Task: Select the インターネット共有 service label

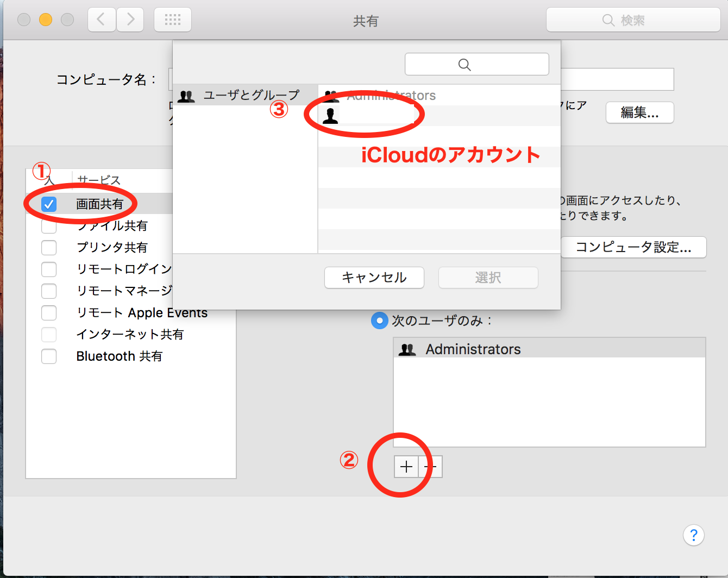Action: pyautogui.click(x=130, y=335)
